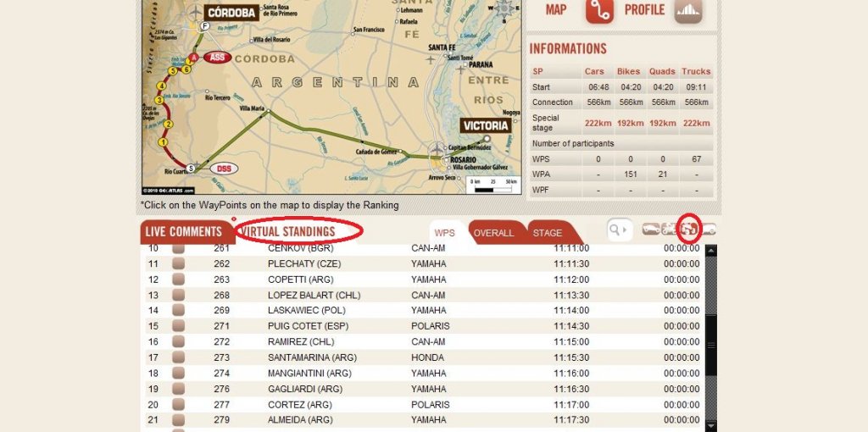Screen dimensions: 868x432
Task: Click the standings scrollbar thumb
Action: tap(711, 345)
